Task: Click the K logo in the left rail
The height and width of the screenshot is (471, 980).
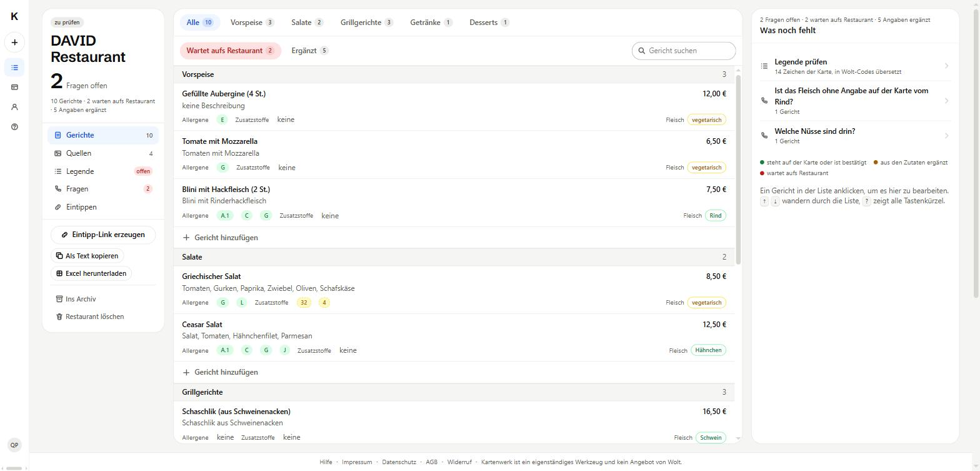Action: pos(14,17)
